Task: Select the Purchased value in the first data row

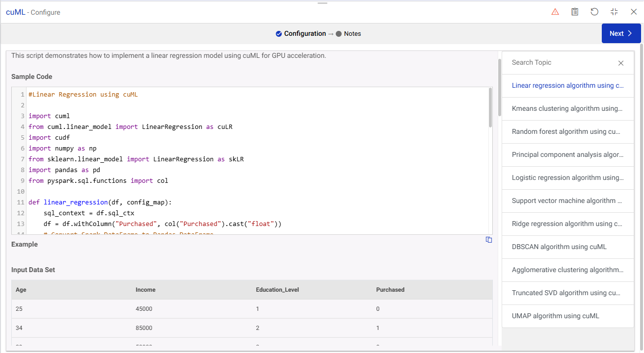Action: pyautogui.click(x=378, y=309)
